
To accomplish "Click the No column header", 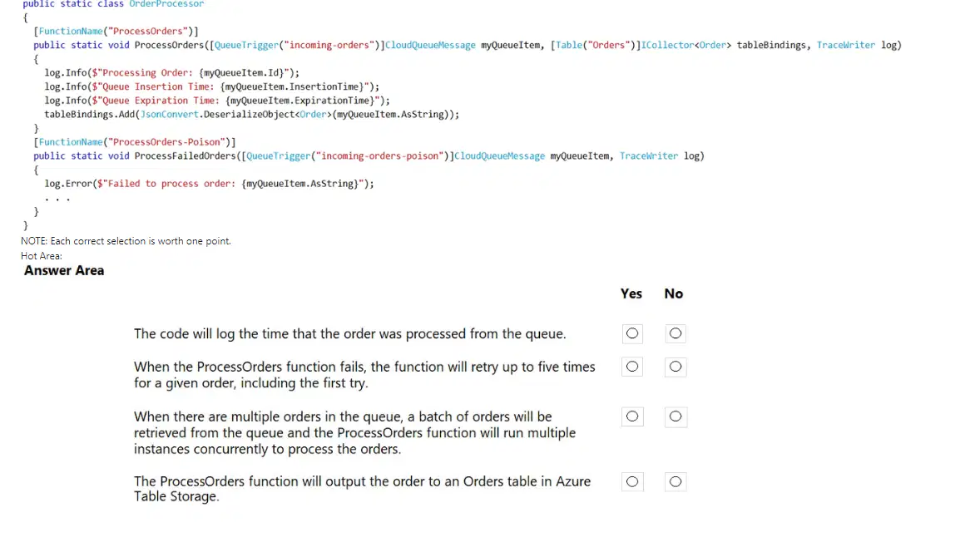I will coord(673,293).
